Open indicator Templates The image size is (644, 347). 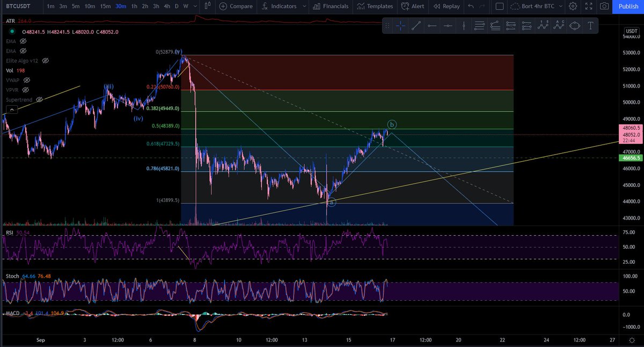point(376,6)
